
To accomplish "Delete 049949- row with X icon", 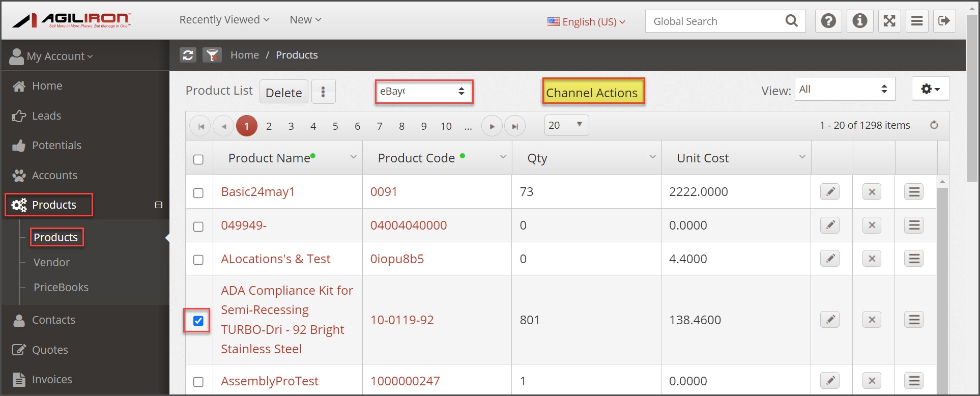I will [872, 225].
